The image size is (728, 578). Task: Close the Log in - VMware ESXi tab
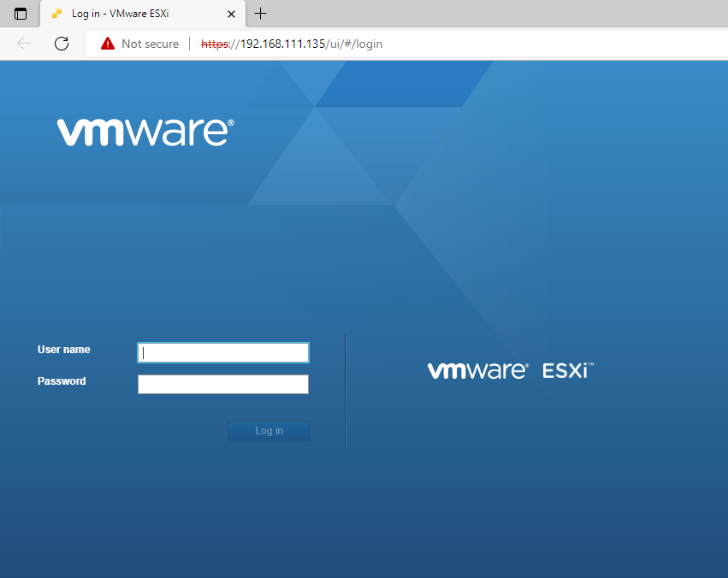pyautogui.click(x=231, y=14)
